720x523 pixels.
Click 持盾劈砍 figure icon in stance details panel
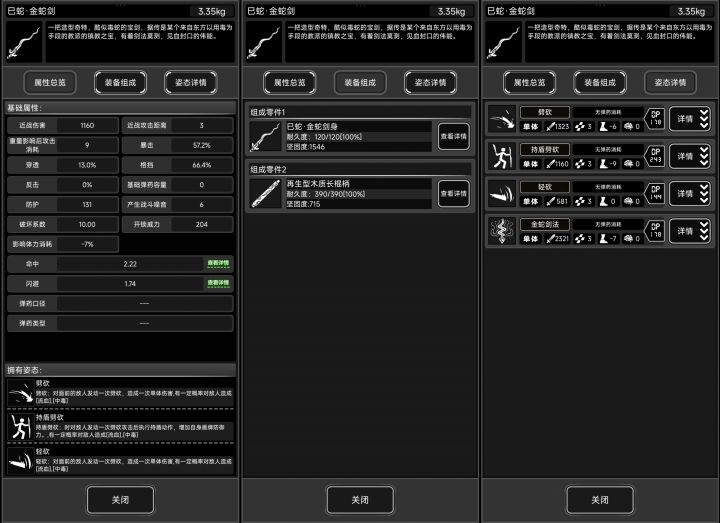502,157
